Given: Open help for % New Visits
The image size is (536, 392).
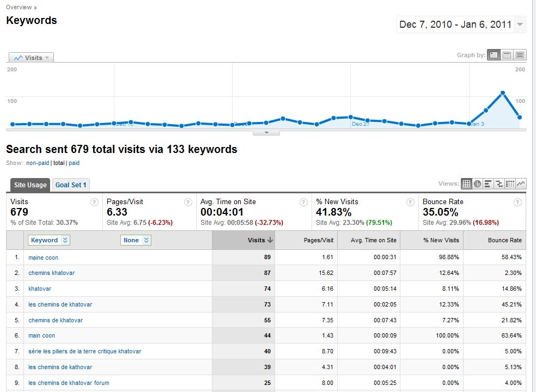Looking at the screenshot, I should pyautogui.click(x=410, y=203).
